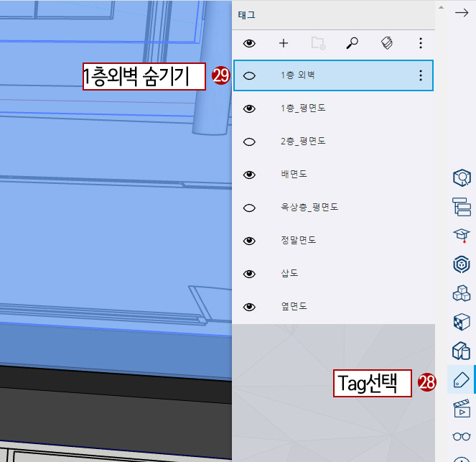Select the 삽도 tag name
The height and width of the screenshot is (462, 476).
click(x=289, y=273)
